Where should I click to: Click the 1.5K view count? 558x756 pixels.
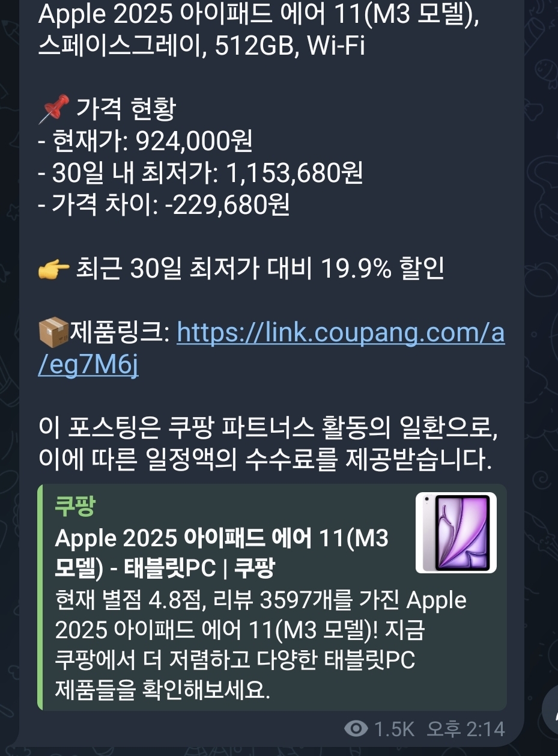(x=394, y=730)
